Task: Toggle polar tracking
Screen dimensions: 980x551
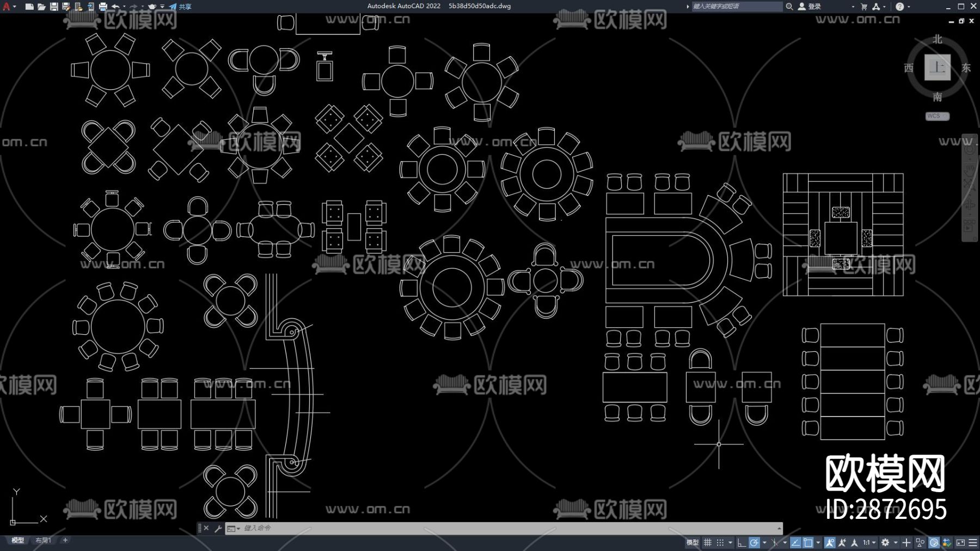Action: point(754,543)
